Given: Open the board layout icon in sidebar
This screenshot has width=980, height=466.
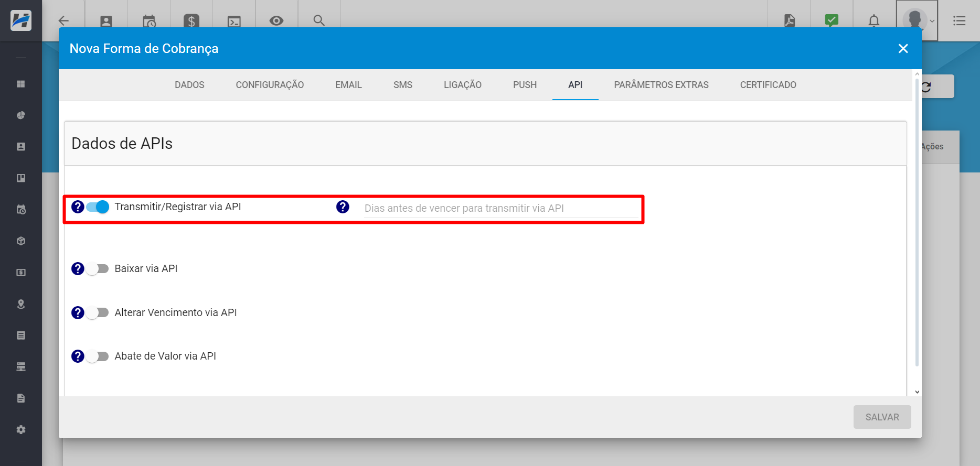Looking at the screenshot, I should 21,178.
